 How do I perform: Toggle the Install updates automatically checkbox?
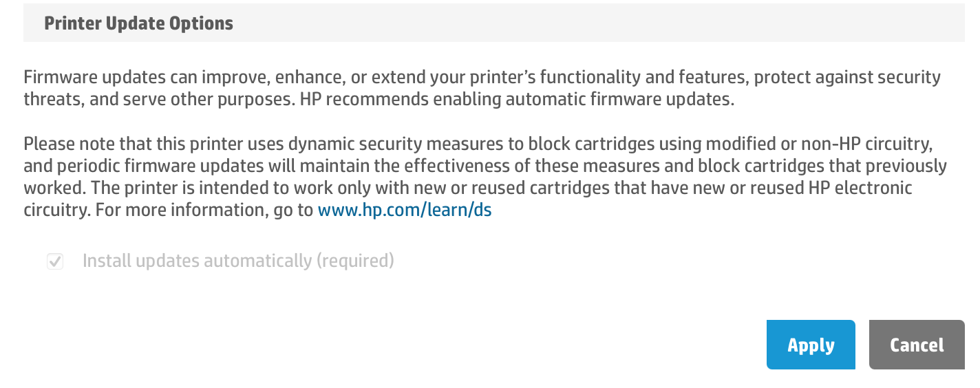(55, 261)
